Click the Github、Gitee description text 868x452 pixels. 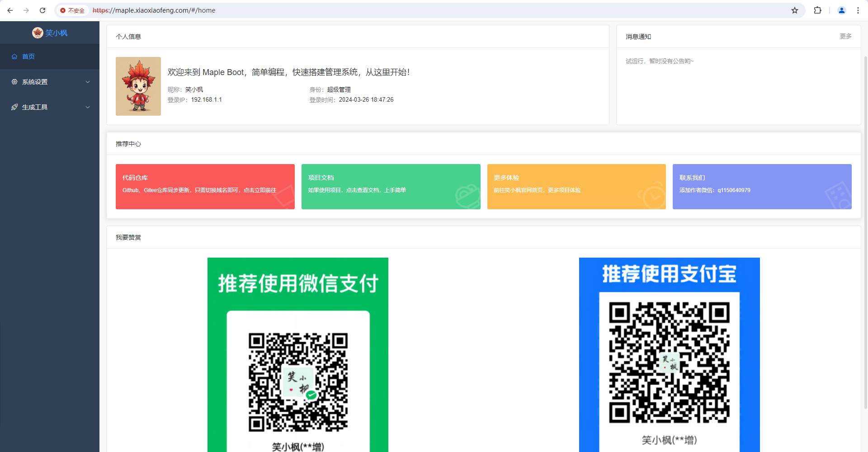[x=199, y=190]
